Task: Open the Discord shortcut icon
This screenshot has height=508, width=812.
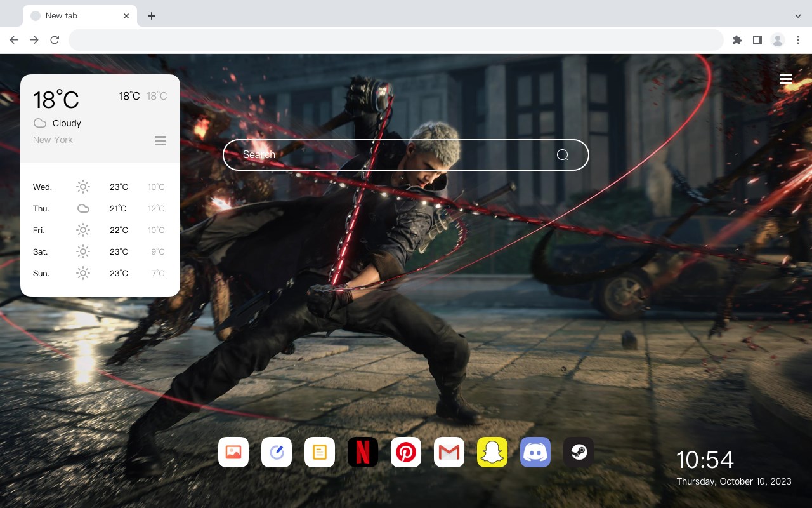Action: [535, 452]
